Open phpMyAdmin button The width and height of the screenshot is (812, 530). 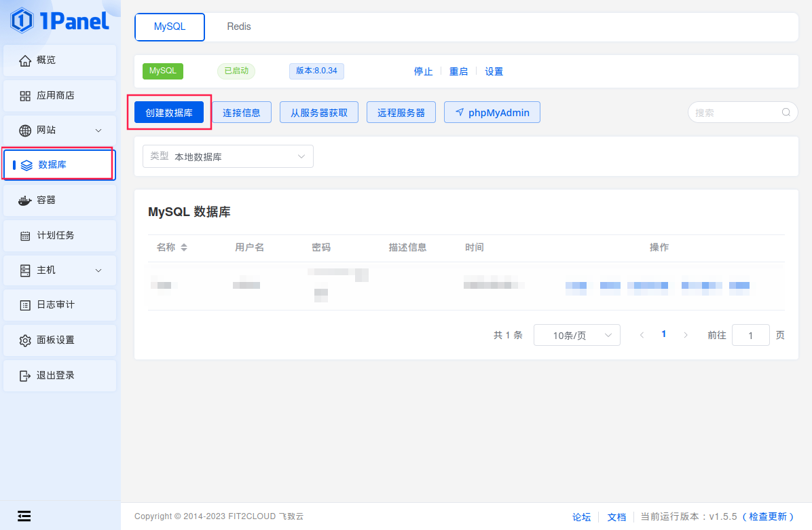click(492, 112)
